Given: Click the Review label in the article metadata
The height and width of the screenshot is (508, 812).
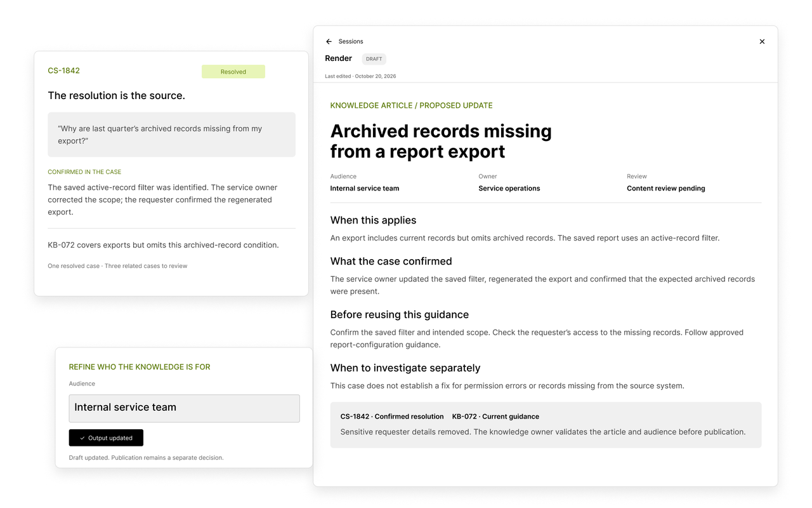Looking at the screenshot, I should [637, 177].
